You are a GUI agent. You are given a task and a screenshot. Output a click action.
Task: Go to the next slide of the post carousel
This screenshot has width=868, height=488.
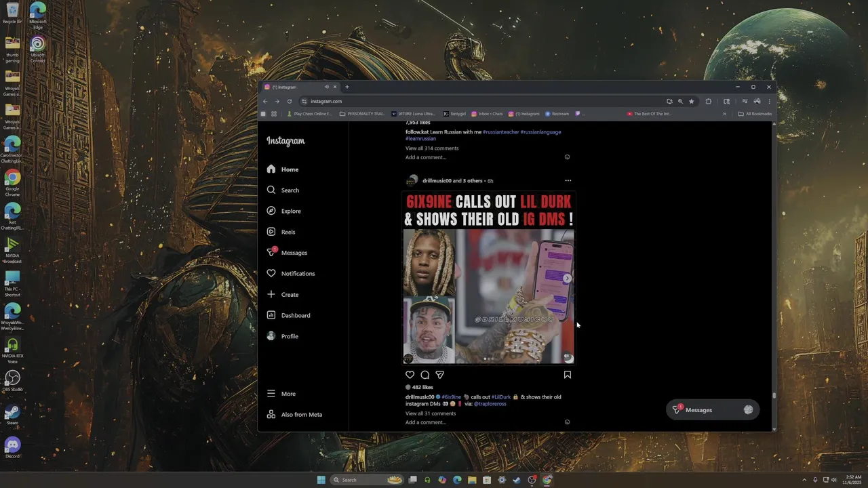coord(568,279)
